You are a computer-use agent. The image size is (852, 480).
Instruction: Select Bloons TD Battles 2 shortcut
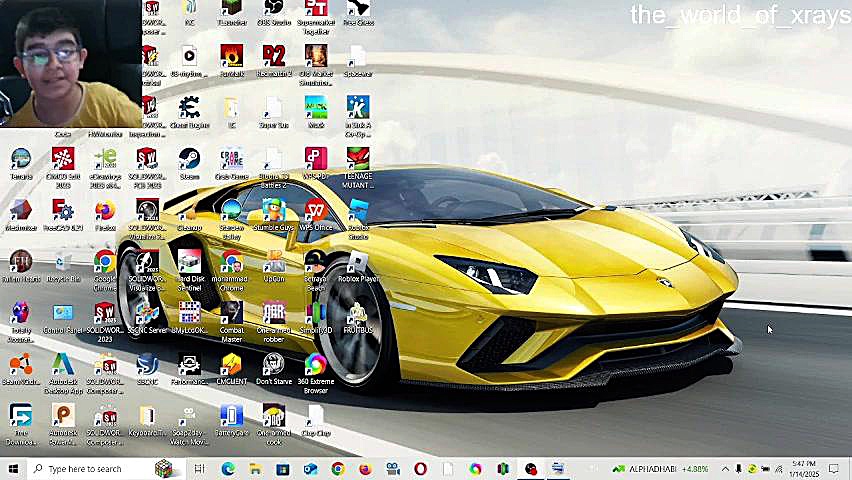pos(273,167)
